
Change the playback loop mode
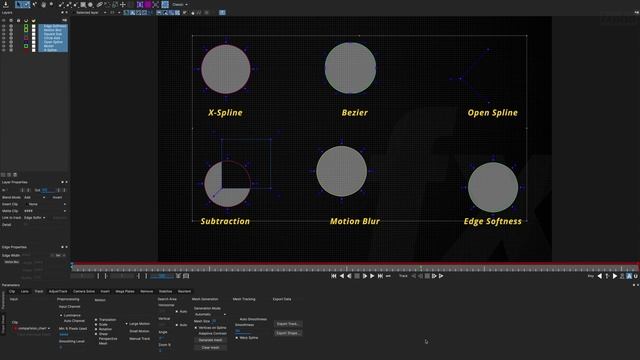coord(388,276)
